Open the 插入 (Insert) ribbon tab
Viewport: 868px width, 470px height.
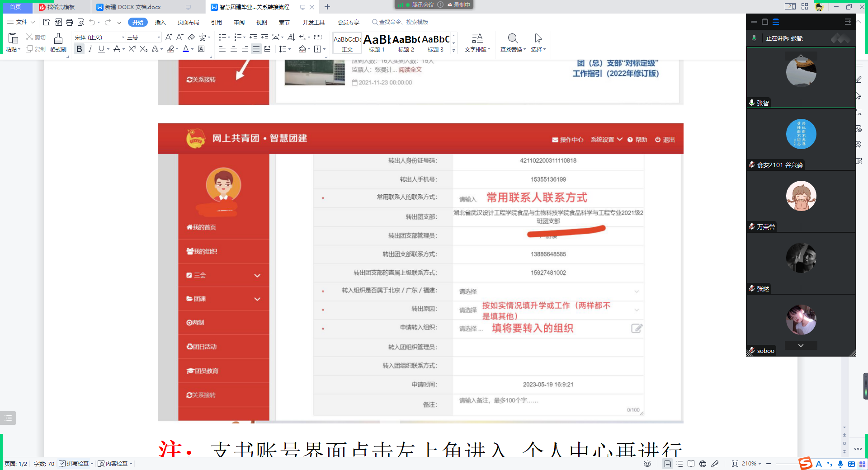pyautogui.click(x=160, y=22)
